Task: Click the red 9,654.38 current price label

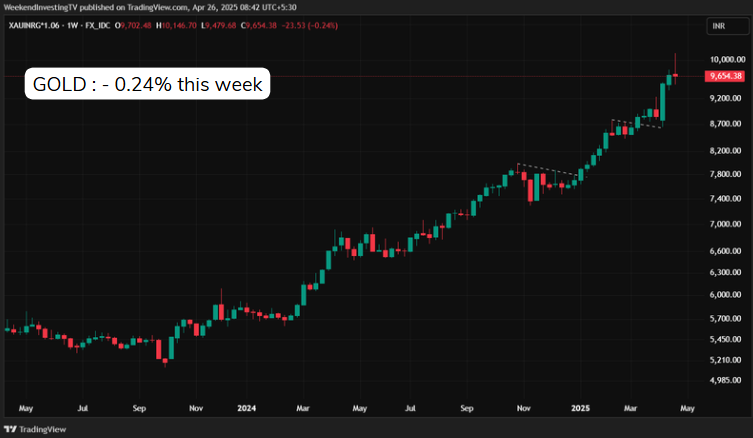Action: (724, 76)
